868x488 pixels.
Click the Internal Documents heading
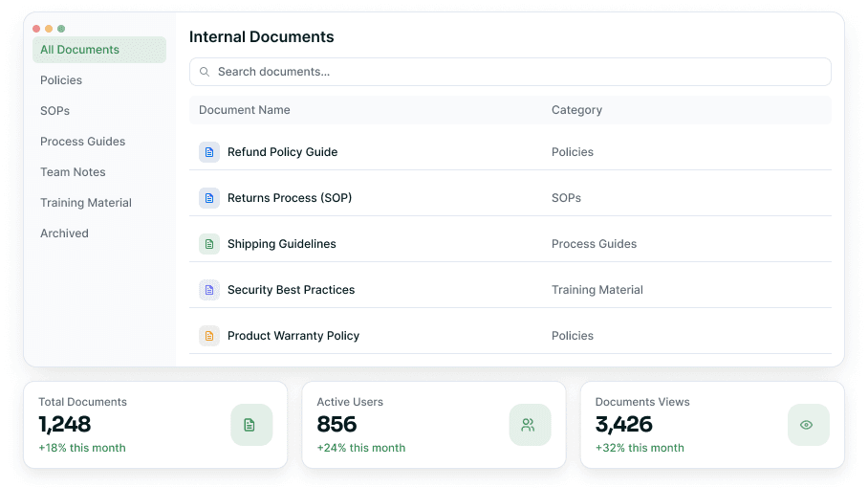coord(261,36)
